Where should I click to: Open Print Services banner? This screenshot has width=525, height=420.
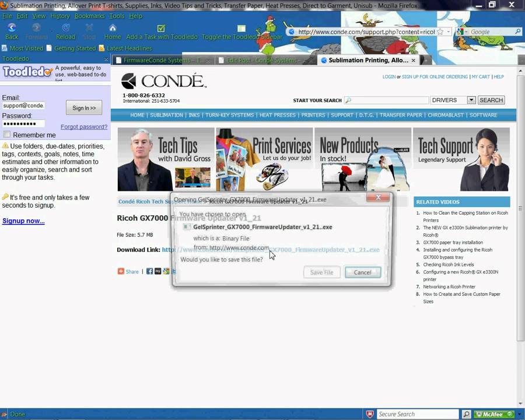(264, 159)
